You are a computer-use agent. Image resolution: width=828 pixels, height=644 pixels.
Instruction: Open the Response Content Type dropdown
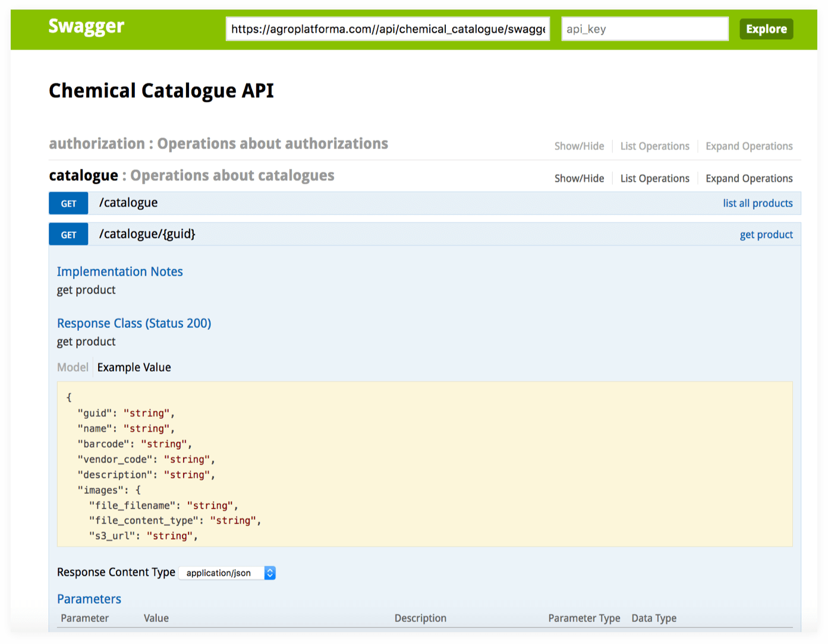click(x=227, y=573)
